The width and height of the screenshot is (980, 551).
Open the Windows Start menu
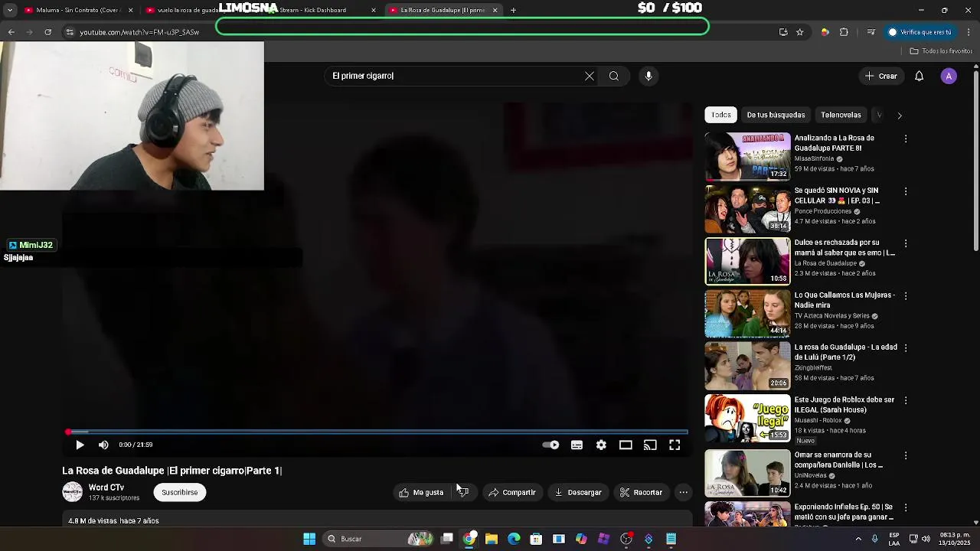coord(309,539)
